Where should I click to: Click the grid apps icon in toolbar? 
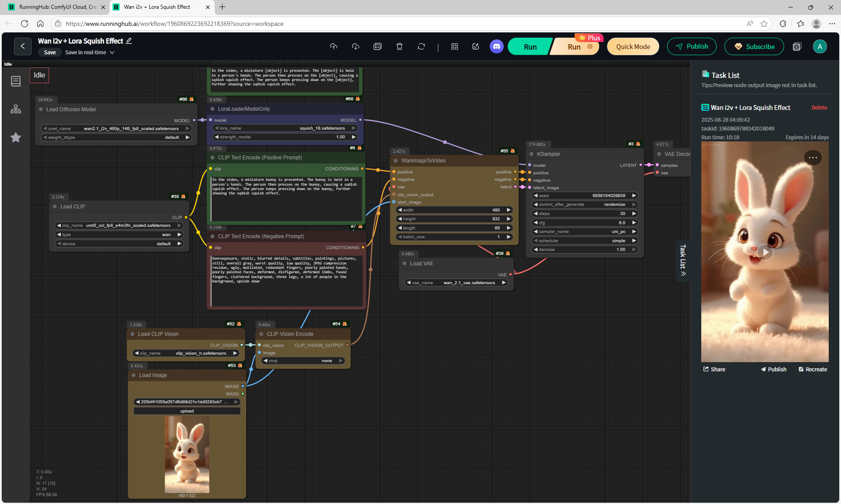pyautogui.click(x=454, y=46)
